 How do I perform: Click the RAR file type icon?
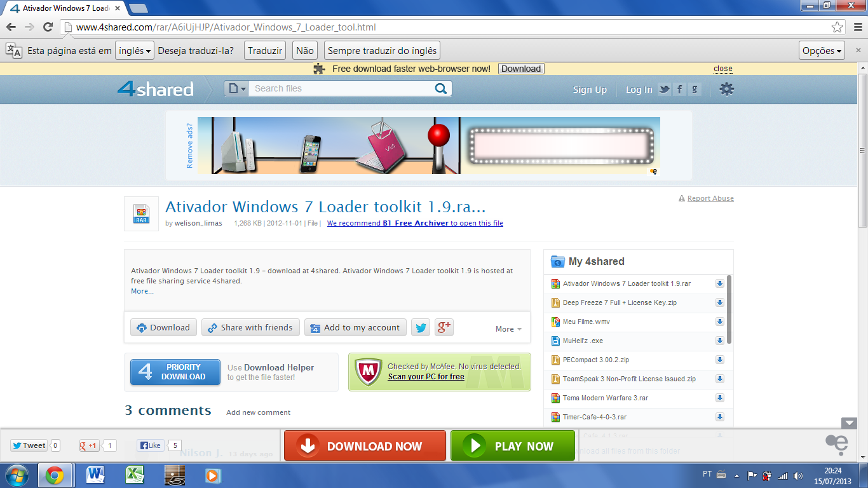(141, 213)
